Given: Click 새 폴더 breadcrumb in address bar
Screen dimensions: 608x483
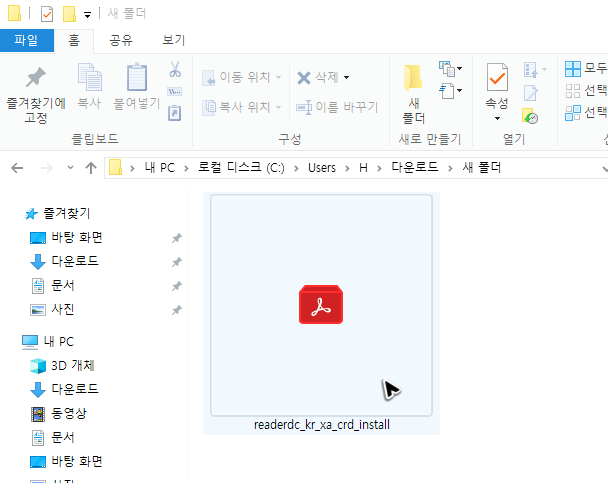Looking at the screenshot, I should [482, 168].
